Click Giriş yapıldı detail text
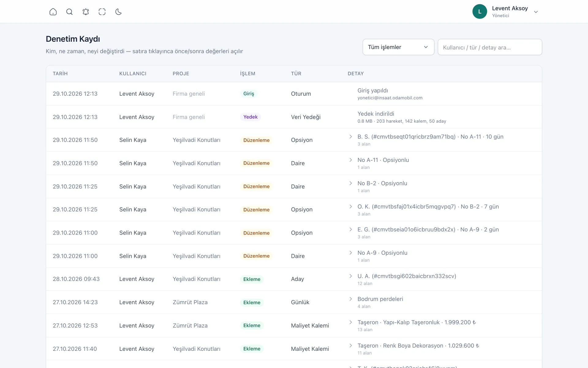588x368 pixels. pos(373,90)
